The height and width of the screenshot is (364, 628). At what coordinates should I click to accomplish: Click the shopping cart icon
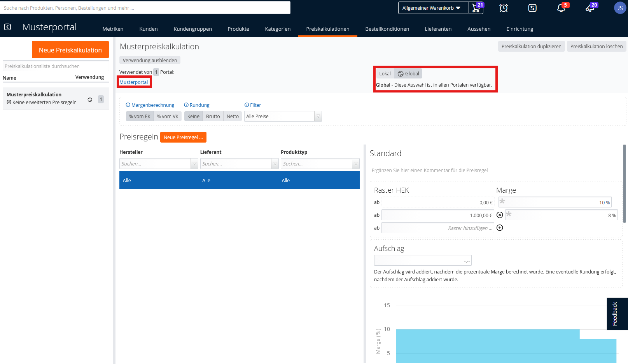pos(476,8)
